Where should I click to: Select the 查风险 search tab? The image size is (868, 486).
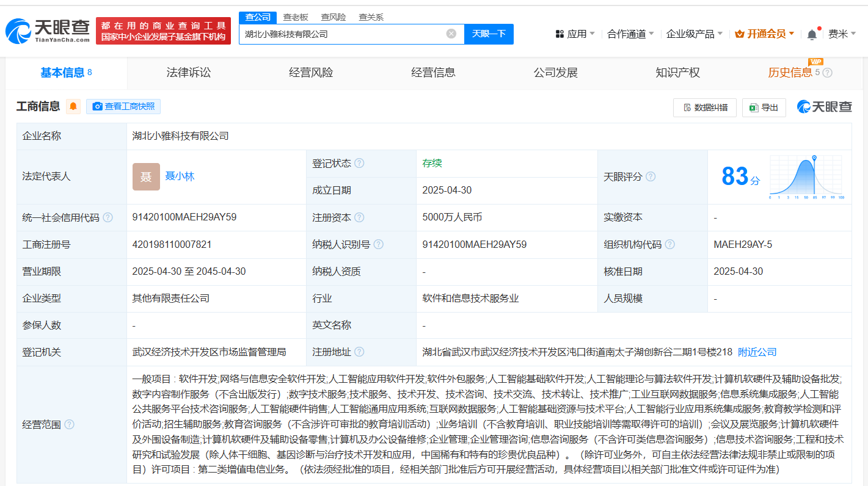[x=334, y=17]
